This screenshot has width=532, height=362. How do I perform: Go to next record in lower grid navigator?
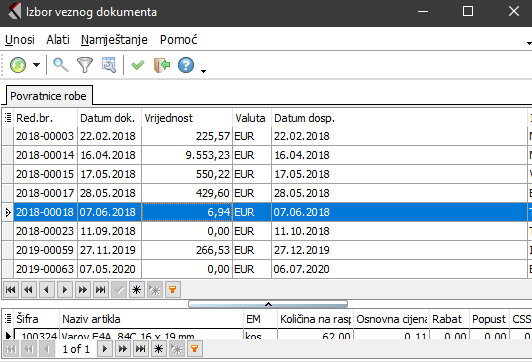point(105,349)
